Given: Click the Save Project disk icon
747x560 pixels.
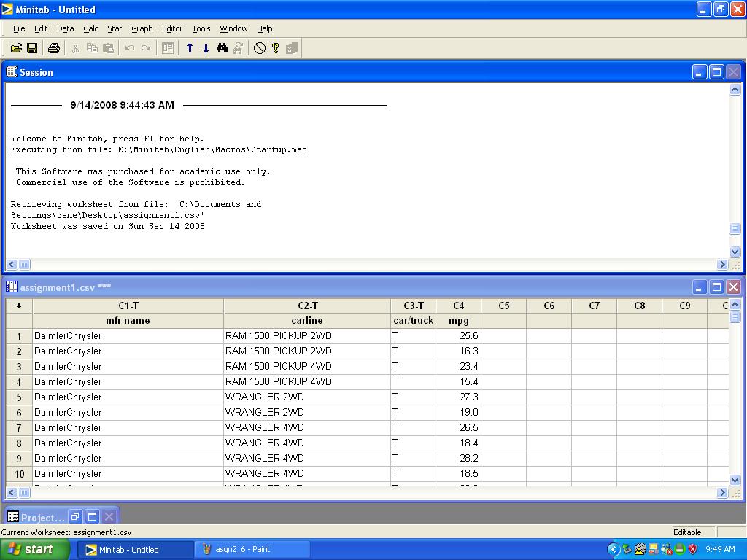Looking at the screenshot, I should (32, 48).
